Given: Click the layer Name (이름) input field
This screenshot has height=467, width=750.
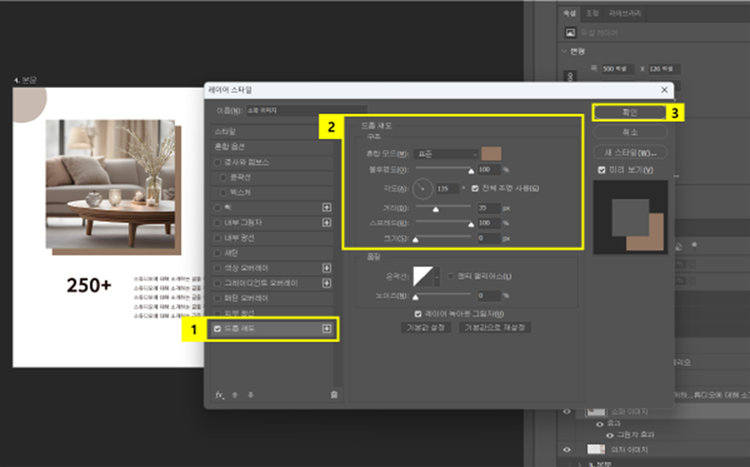Looking at the screenshot, I should click(306, 111).
